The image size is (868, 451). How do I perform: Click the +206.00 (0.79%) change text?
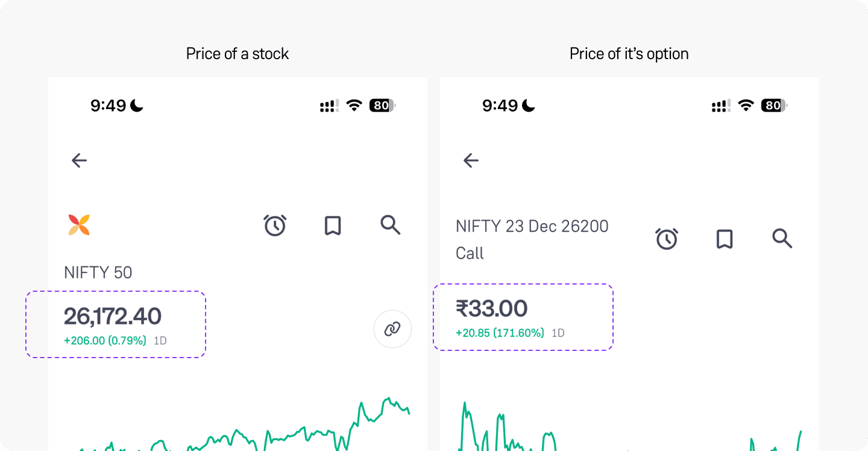[x=105, y=341]
